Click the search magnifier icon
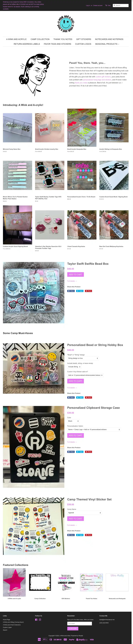The image size is (133, 644). click(114, 5)
